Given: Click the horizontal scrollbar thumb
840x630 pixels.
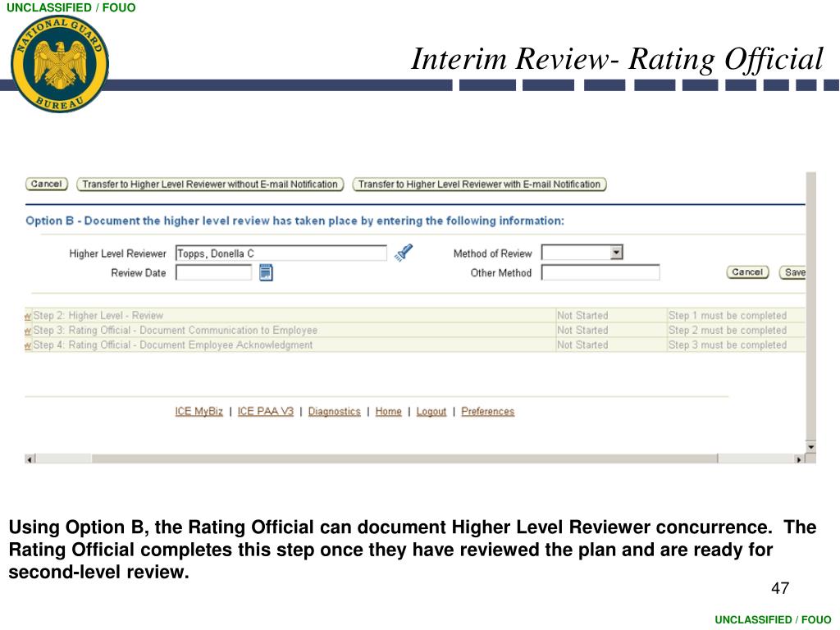Looking at the screenshot, I should [x=404, y=459].
